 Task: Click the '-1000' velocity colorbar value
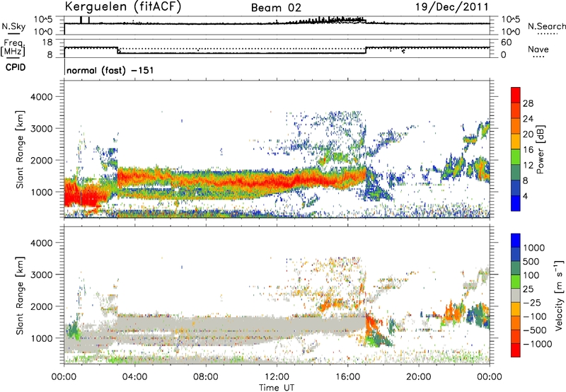pos(537,344)
